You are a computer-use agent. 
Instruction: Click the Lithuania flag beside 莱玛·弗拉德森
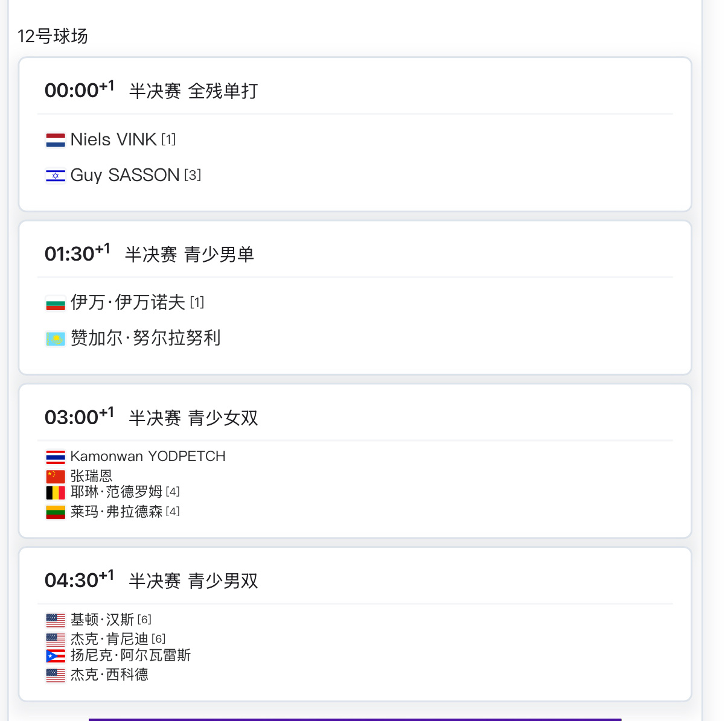(x=56, y=512)
